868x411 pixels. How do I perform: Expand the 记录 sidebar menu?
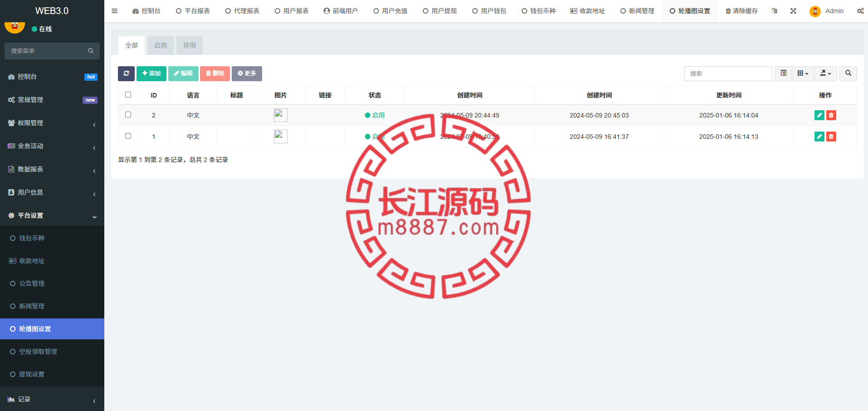[52, 399]
